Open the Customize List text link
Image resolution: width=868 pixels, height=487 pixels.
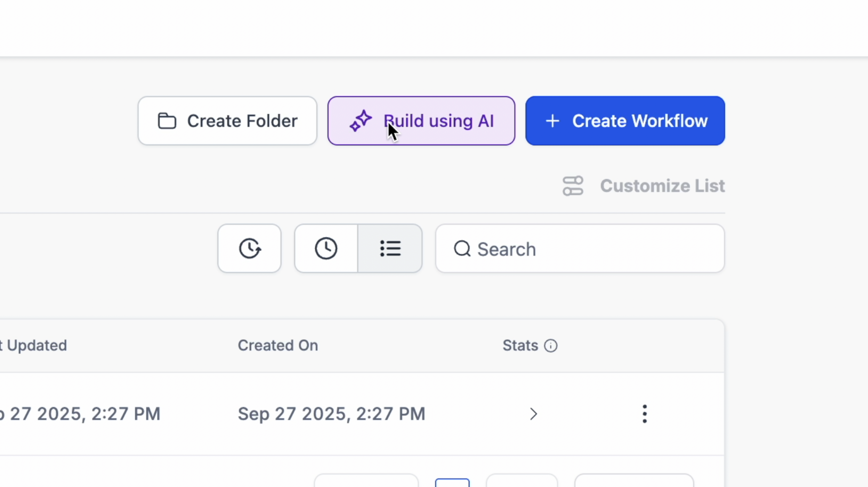coord(662,186)
